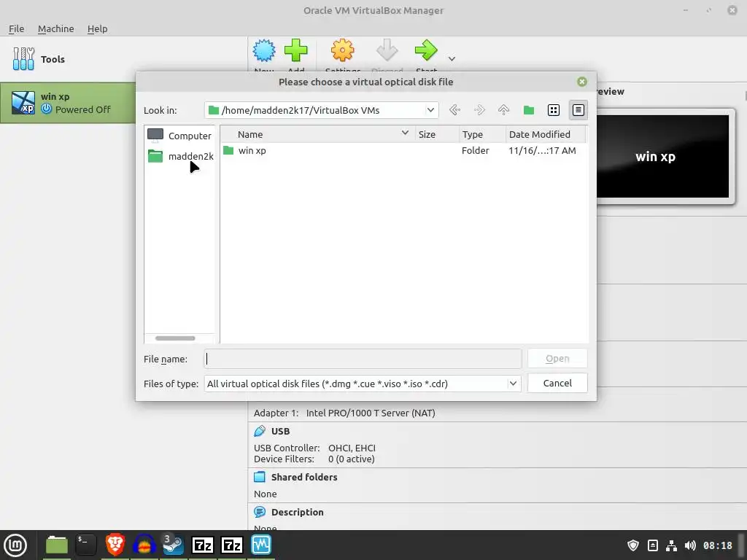Sort by the Type column header
The image size is (747, 560).
pos(482,134)
